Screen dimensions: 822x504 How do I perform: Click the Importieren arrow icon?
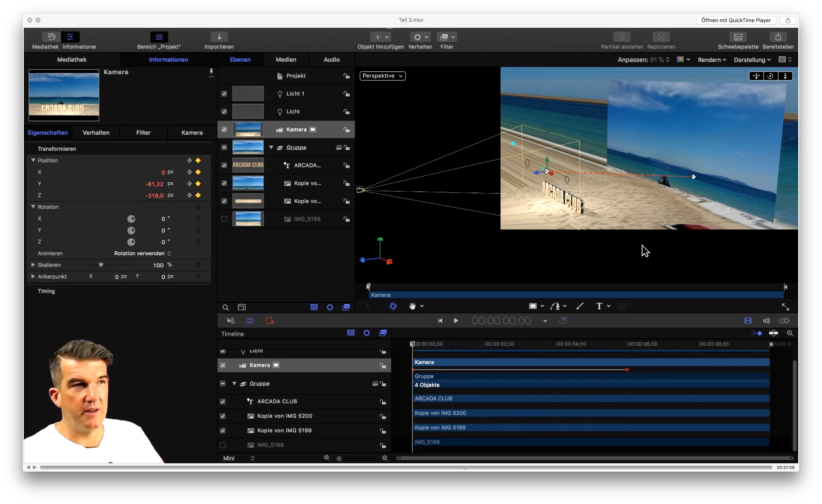point(219,37)
